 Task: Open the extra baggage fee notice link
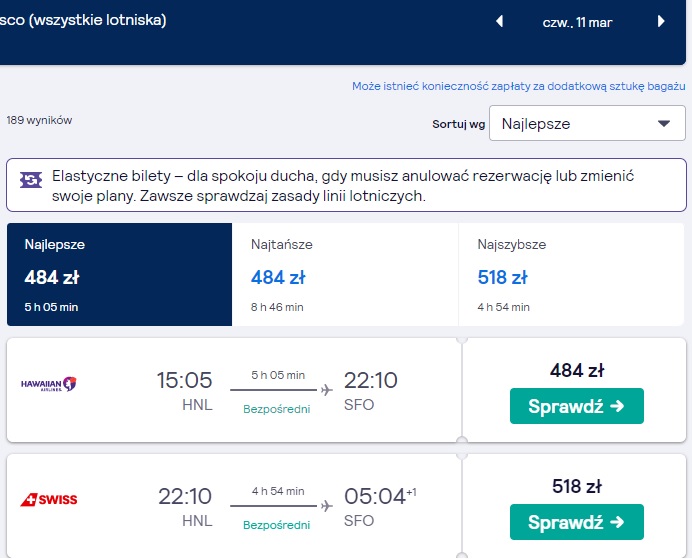(x=519, y=86)
